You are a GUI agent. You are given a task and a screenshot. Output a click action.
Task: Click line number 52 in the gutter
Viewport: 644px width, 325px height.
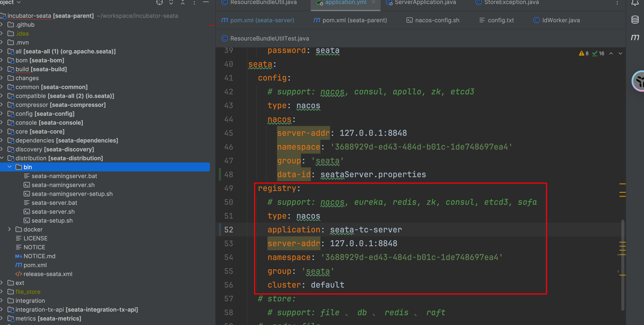coord(228,230)
